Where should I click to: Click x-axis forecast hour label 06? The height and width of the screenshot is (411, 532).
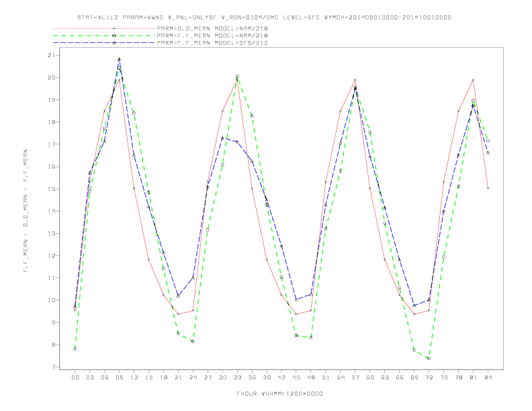105,377
